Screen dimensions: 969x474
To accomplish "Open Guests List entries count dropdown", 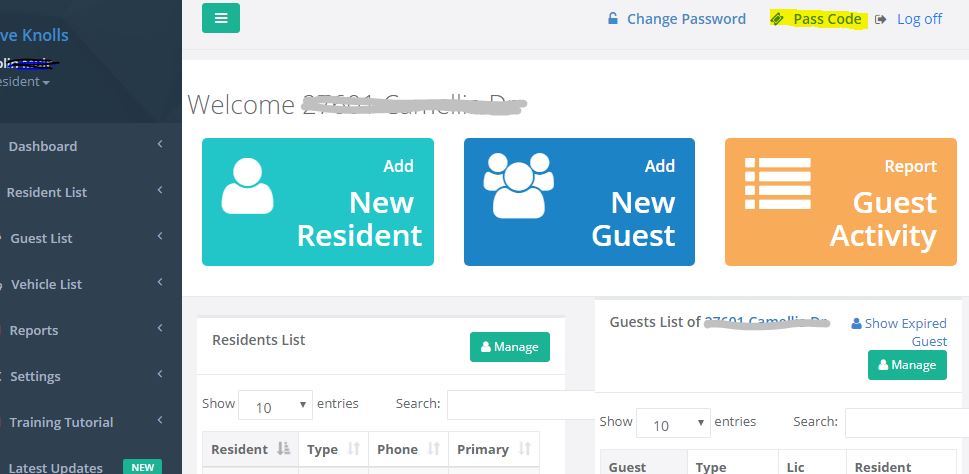I will [x=673, y=424].
